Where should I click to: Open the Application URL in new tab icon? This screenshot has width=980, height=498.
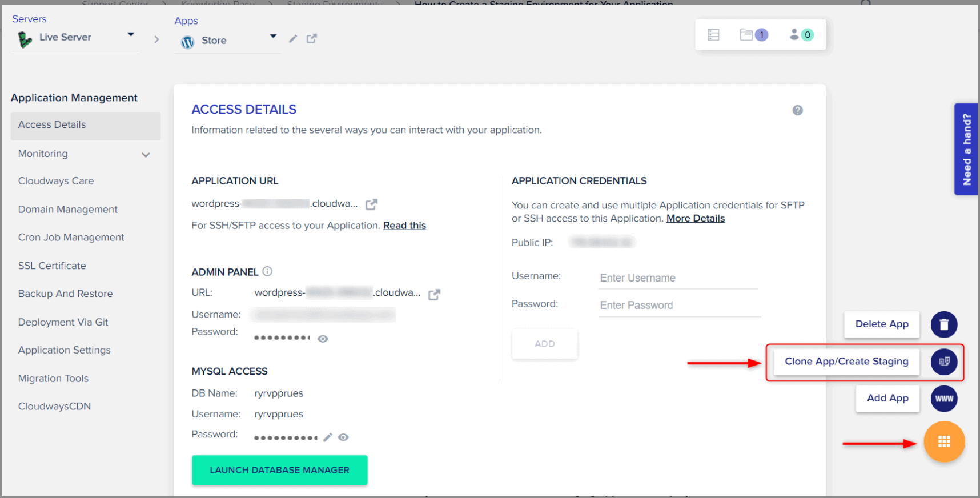click(371, 204)
